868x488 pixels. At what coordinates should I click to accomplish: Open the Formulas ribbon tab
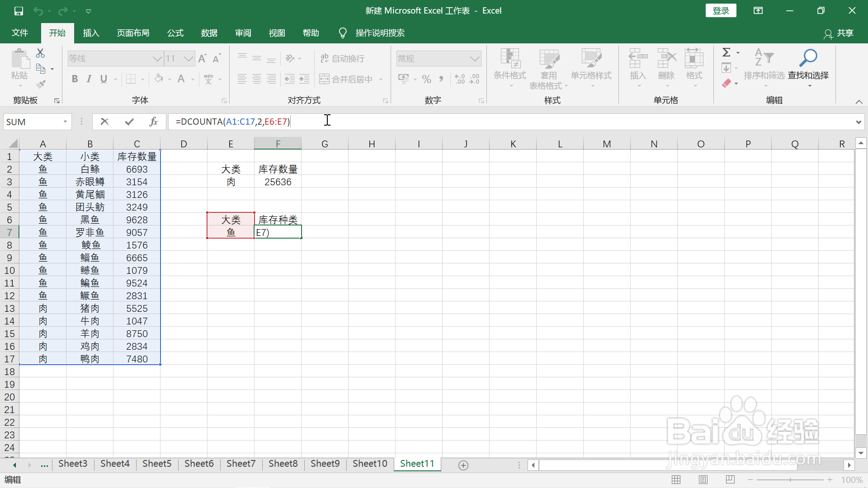175,33
